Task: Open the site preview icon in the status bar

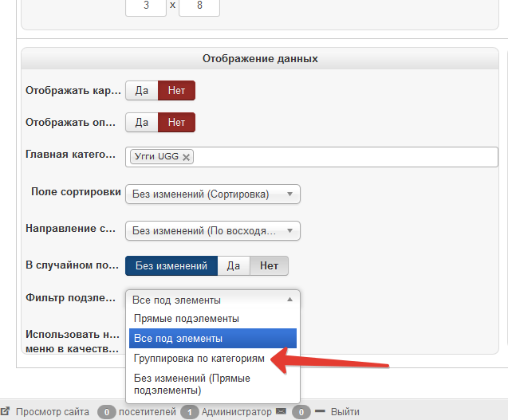Action: (x=5, y=411)
